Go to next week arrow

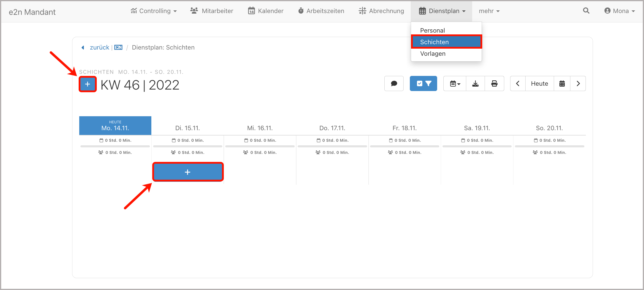[x=578, y=84]
